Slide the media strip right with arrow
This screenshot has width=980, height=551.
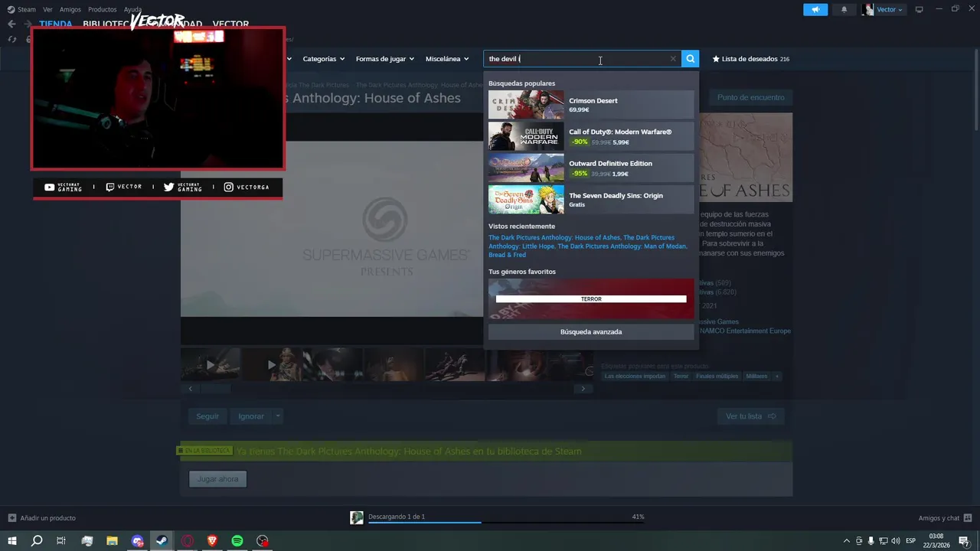[583, 389]
